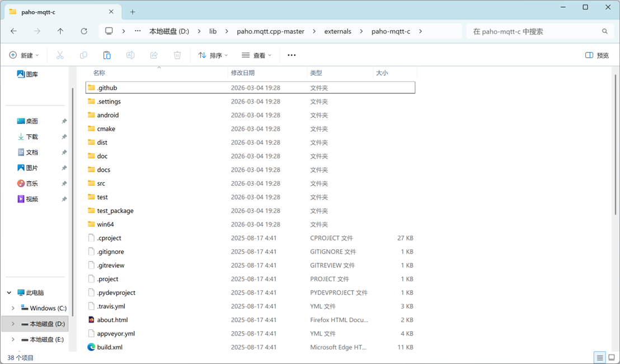Sort by the Type column header
Image resolution: width=620 pixels, height=364 pixels.
pyautogui.click(x=340, y=73)
